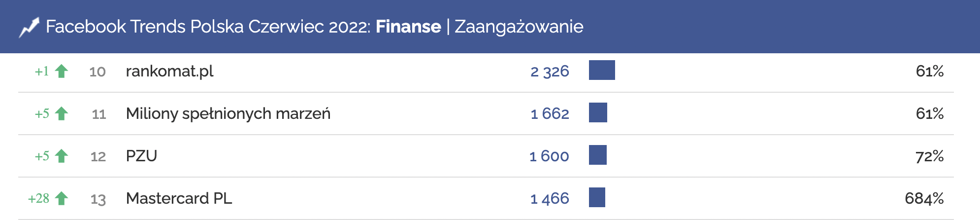This screenshot has height=220, width=980.
Task: Click the 72% growth figure
Action: (929, 156)
